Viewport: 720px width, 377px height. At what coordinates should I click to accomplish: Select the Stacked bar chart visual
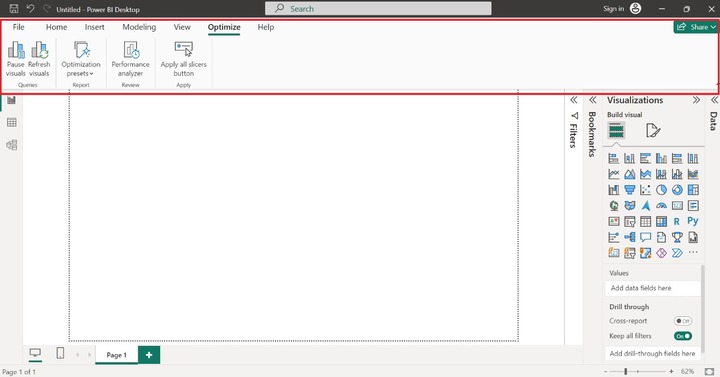[614, 158]
